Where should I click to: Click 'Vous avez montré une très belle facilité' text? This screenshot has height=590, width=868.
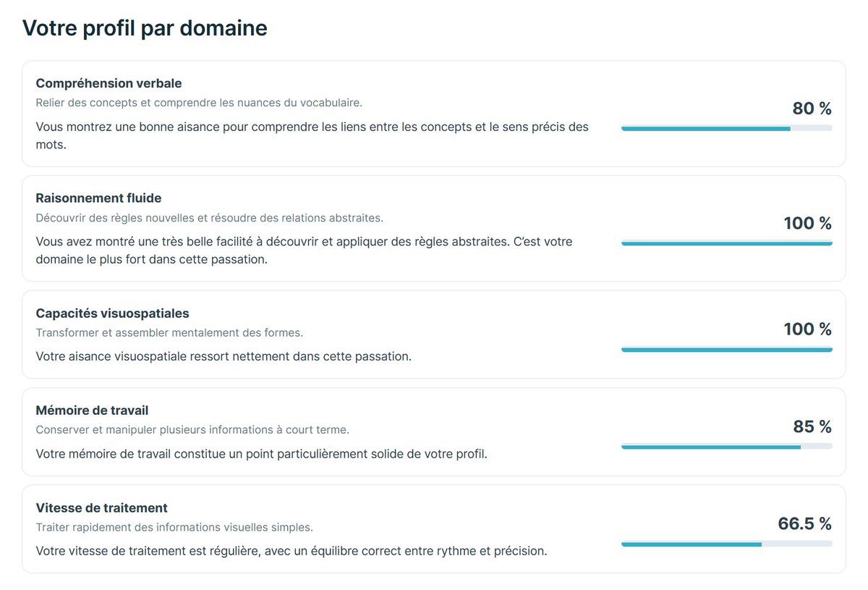click(x=305, y=250)
